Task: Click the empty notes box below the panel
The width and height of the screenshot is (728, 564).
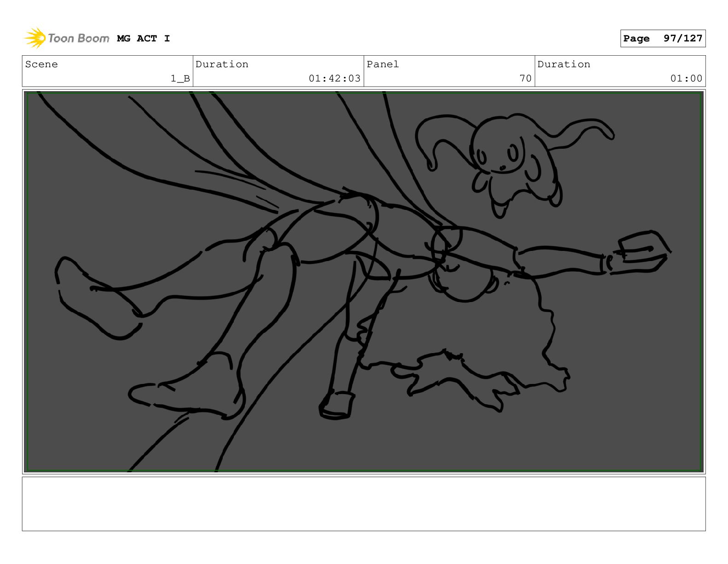Action: click(364, 504)
